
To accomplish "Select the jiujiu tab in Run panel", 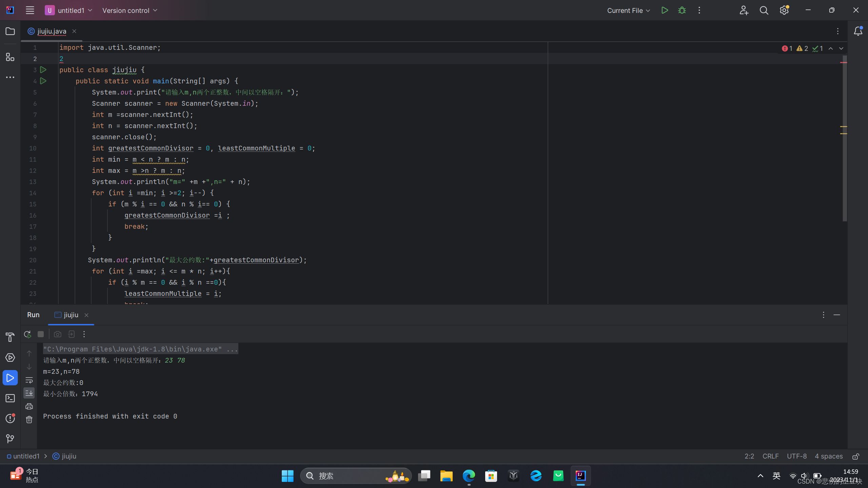I will 71,315.
